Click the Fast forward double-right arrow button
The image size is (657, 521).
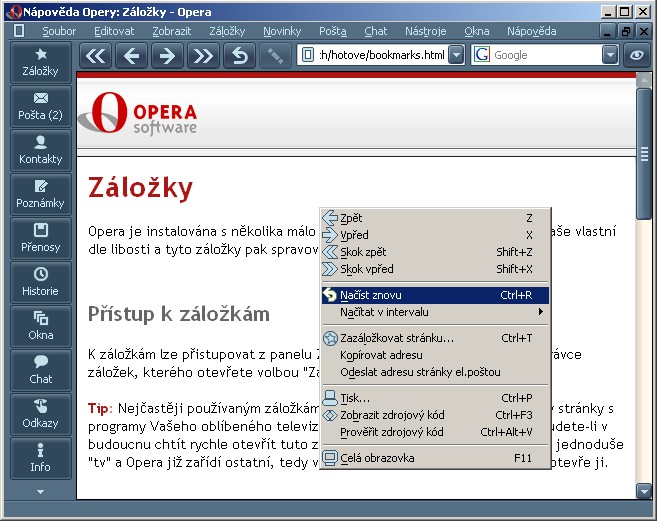tap(204, 55)
